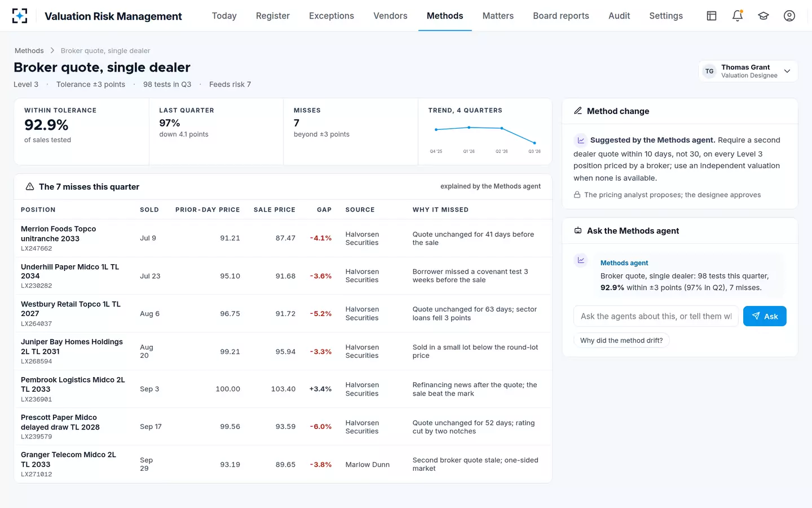Screen dimensions: 812x508
Task: Open notifications bell icon
Action: [738, 16]
